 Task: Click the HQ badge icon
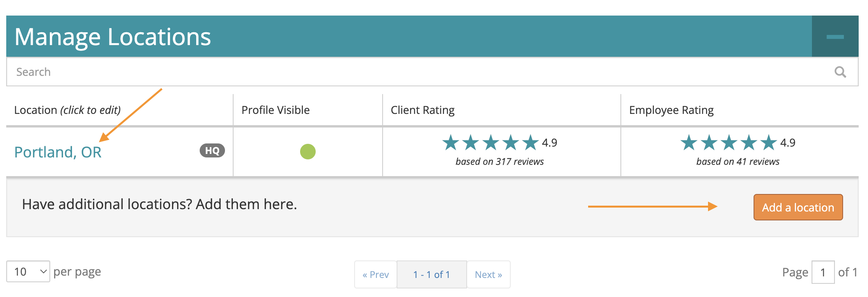point(212,150)
